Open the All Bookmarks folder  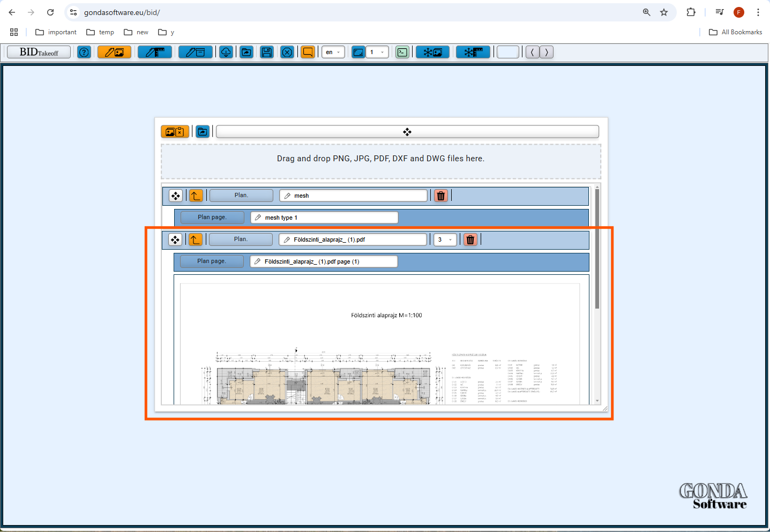[735, 32]
